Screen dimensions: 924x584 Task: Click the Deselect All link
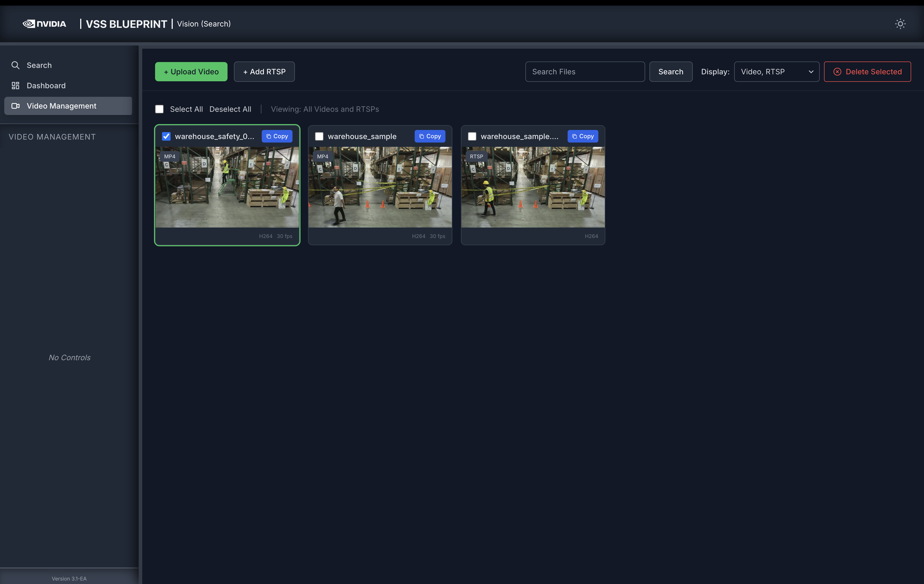[x=230, y=109]
